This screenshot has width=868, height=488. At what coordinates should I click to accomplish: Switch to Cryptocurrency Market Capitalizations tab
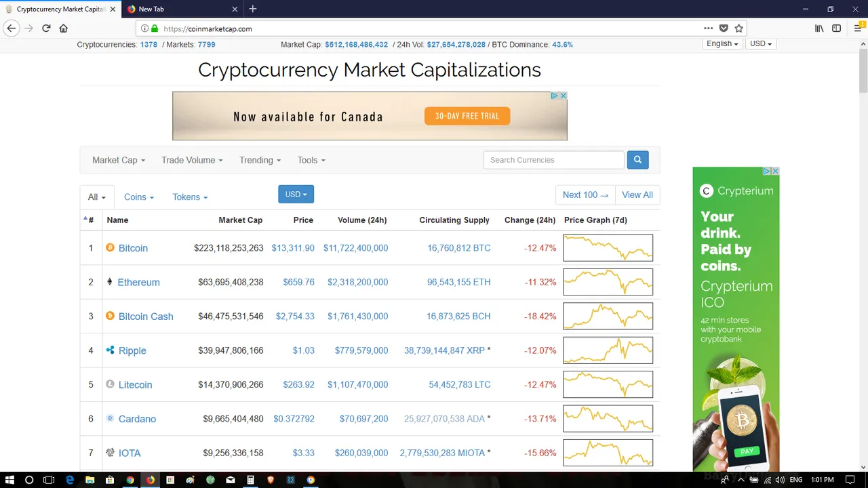tap(60, 9)
